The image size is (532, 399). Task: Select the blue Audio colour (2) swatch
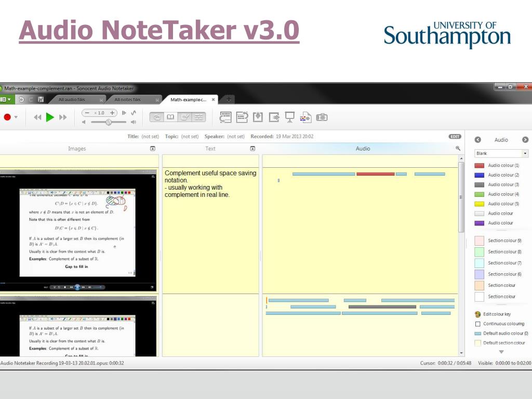[479, 175]
